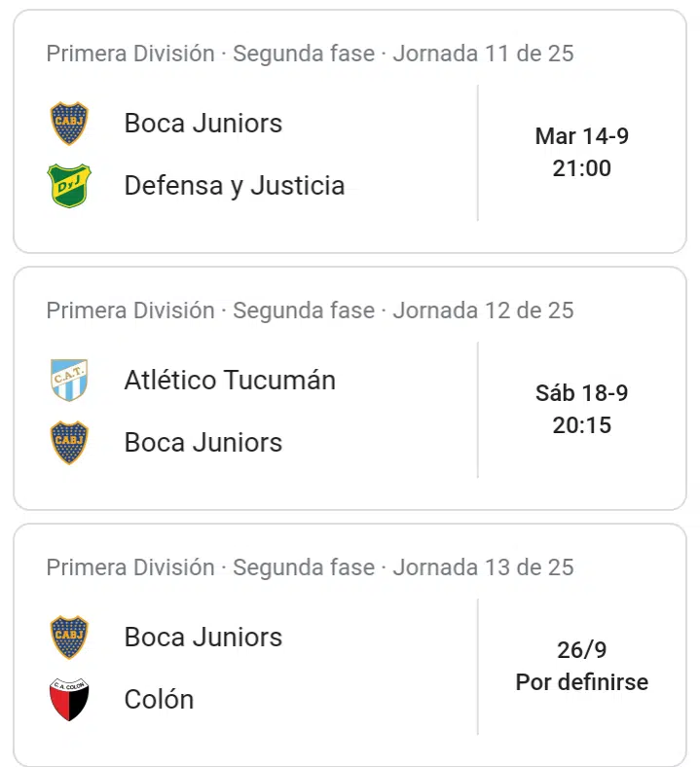The width and height of the screenshot is (700, 767).
Task: Select the Atlético Tucumán team name
Action: [230, 381]
